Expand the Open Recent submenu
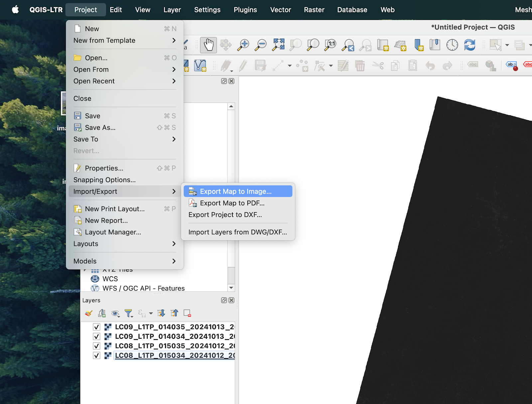 125,81
